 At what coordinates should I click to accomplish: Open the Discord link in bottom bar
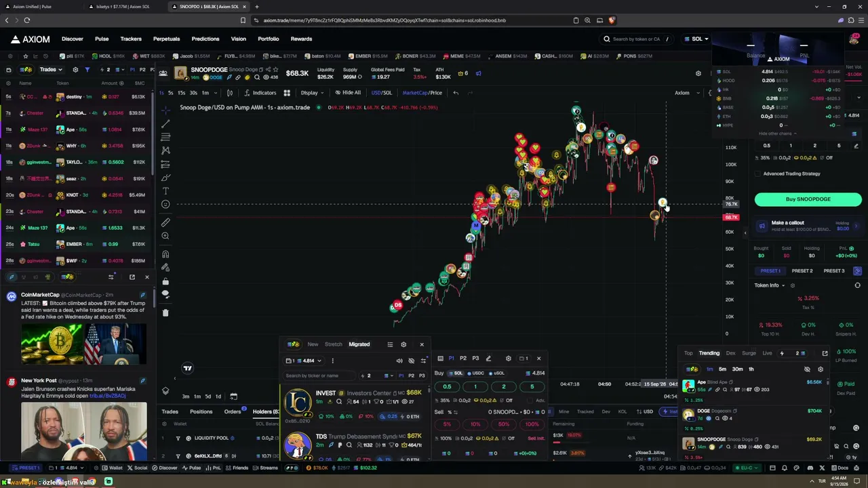tap(810, 468)
